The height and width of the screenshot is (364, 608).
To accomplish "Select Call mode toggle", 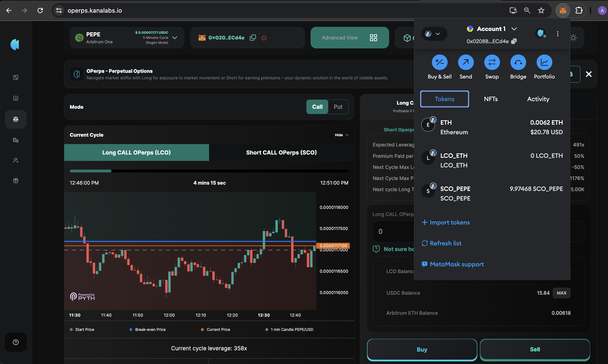I will (317, 107).
